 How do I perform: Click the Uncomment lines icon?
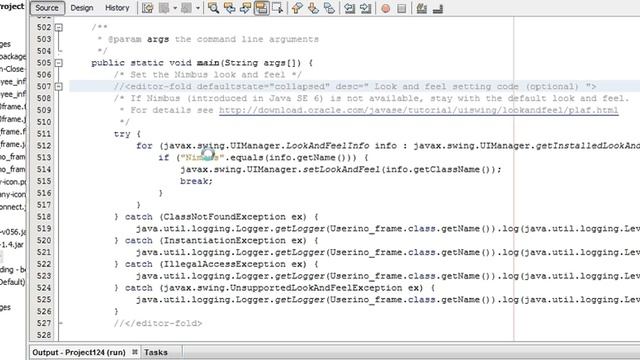point(438,8)
